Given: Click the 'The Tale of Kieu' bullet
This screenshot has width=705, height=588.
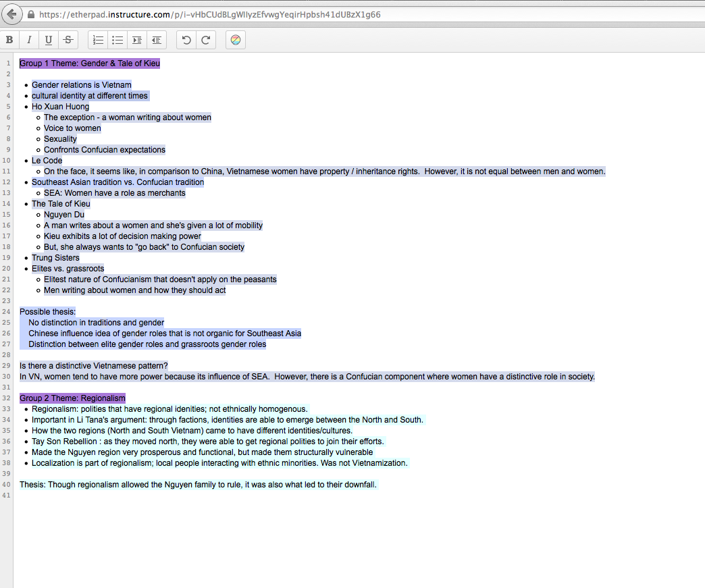Looking at the screenshot, I should (61, 204).
